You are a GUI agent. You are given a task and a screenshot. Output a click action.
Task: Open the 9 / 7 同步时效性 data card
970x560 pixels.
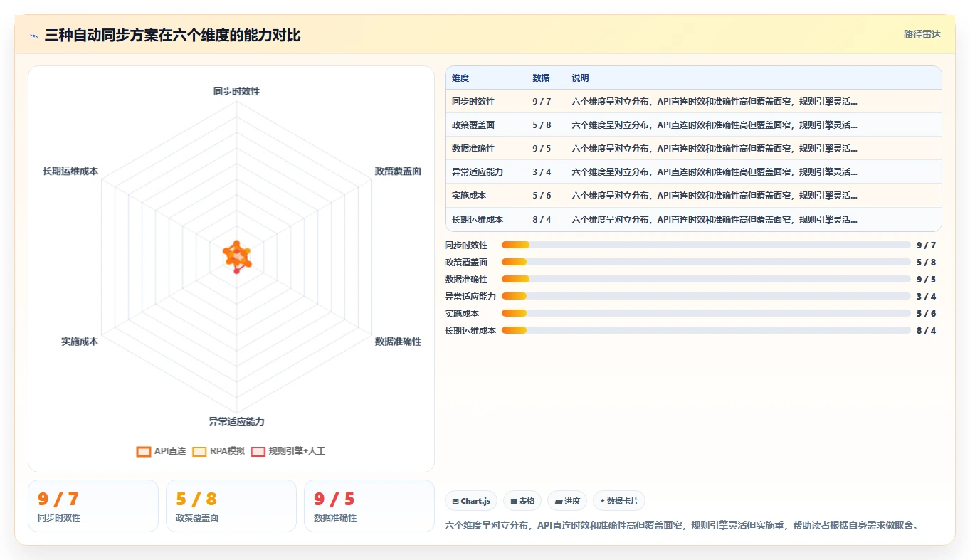[x=93, y=506]
